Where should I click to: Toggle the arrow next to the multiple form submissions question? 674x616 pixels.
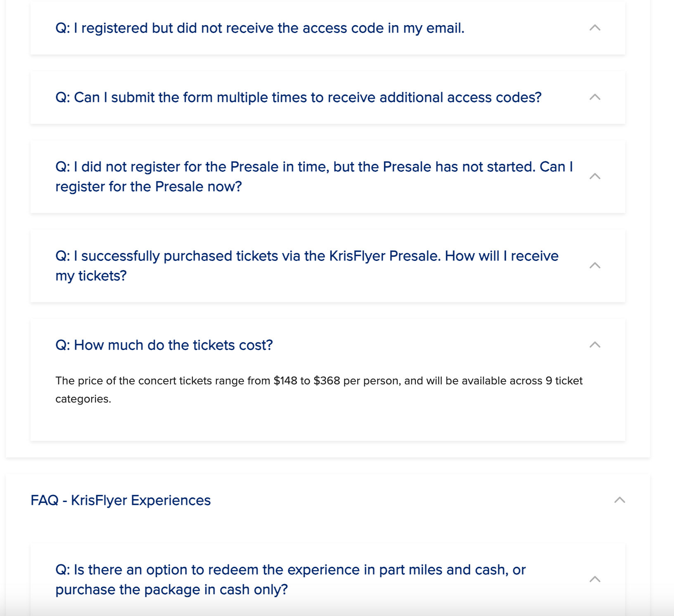(595, 97)
